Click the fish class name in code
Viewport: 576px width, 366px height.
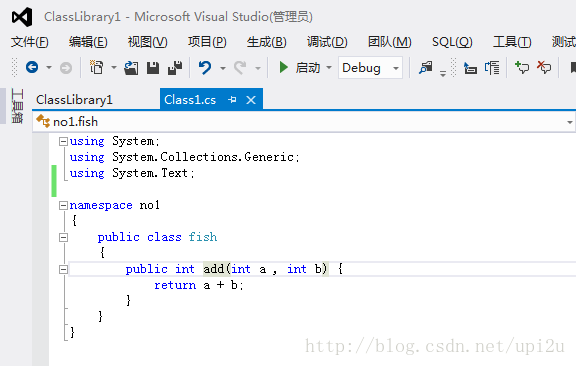tap(203, 237)
